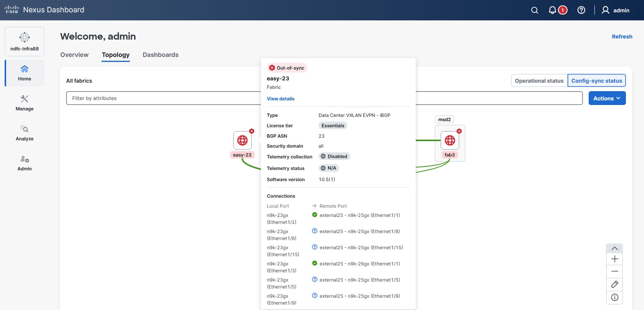The width and height of the screenshot is (644, 310).
Task: Go to Home in sidebar
Action: tap(25, 73)
